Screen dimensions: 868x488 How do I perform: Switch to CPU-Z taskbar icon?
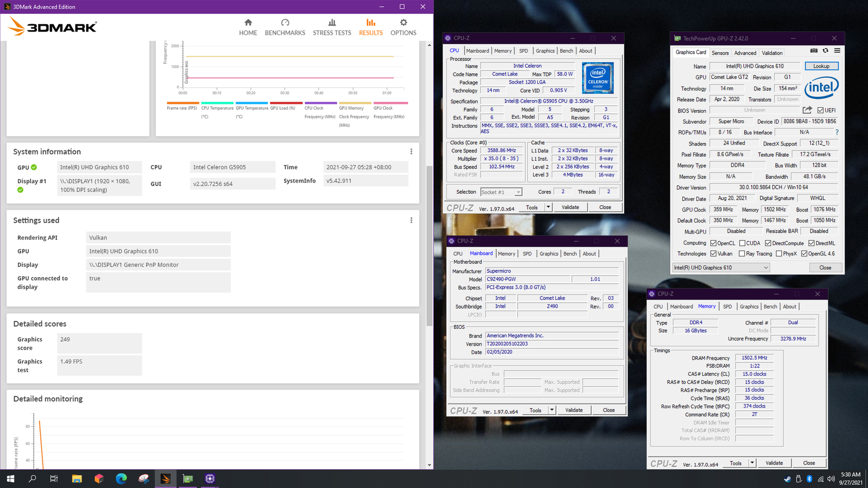[x=210, y=479]
